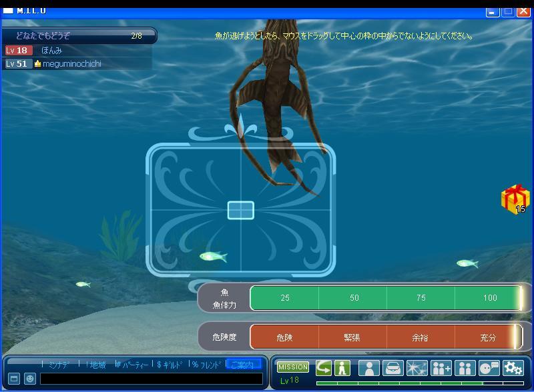Screen dimensions: 534x392
Task: Open the chat bubble face icon
Action: pyautogui.click(x=489, y=367)
